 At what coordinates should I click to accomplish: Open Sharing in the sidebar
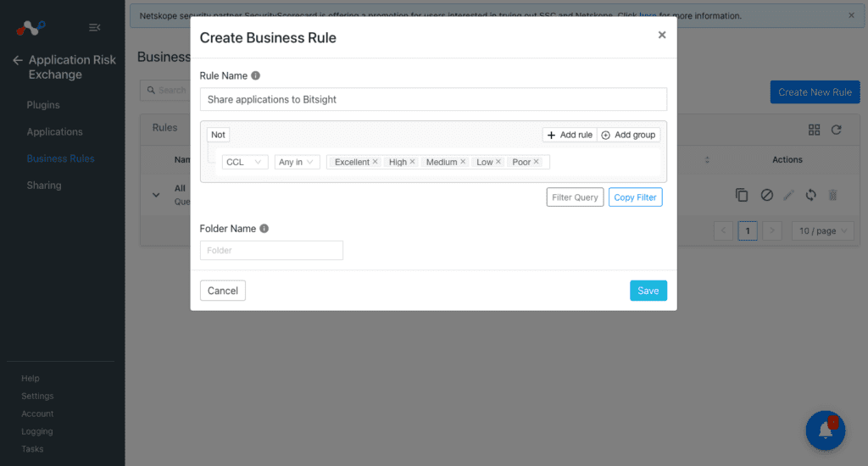click(44, 186)
